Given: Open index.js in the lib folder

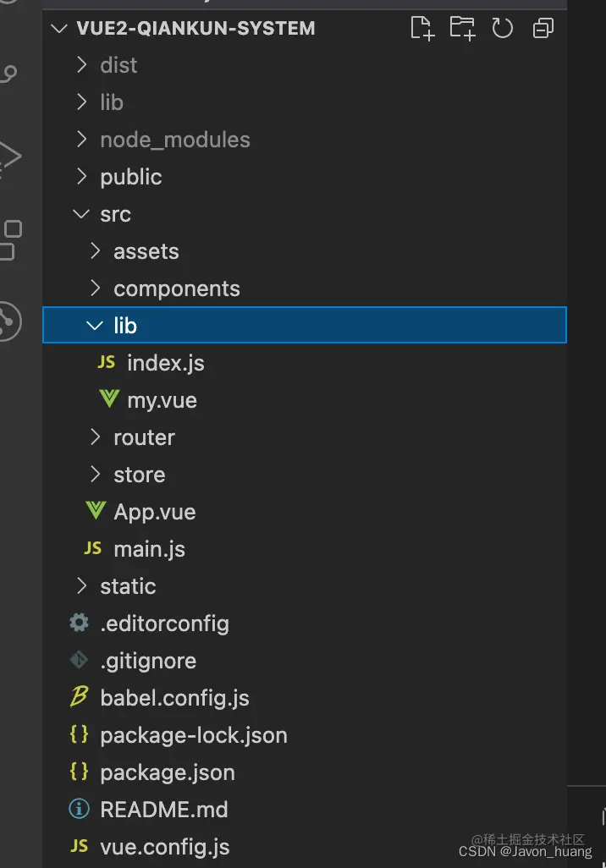Looking at the screenshot, I should [165, 363].
